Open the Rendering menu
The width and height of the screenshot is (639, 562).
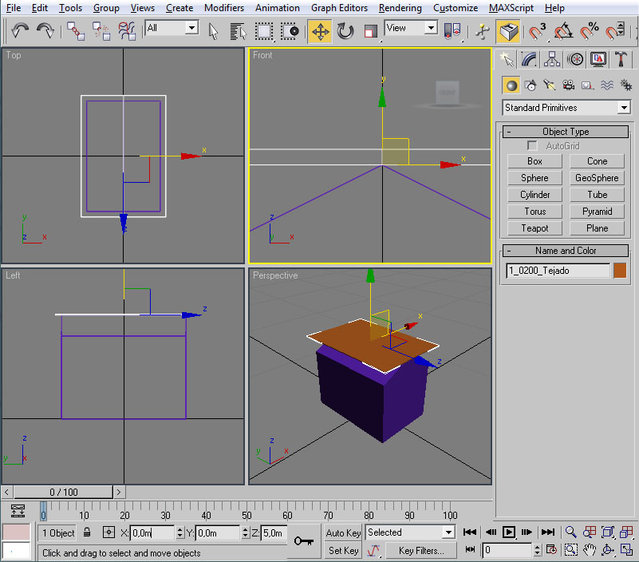(400, 8)
